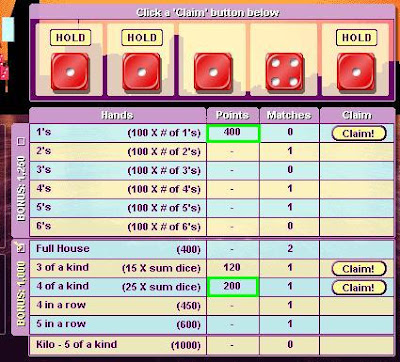
Task: Click the '4 in a row' hand name
Action: (61, 305)
